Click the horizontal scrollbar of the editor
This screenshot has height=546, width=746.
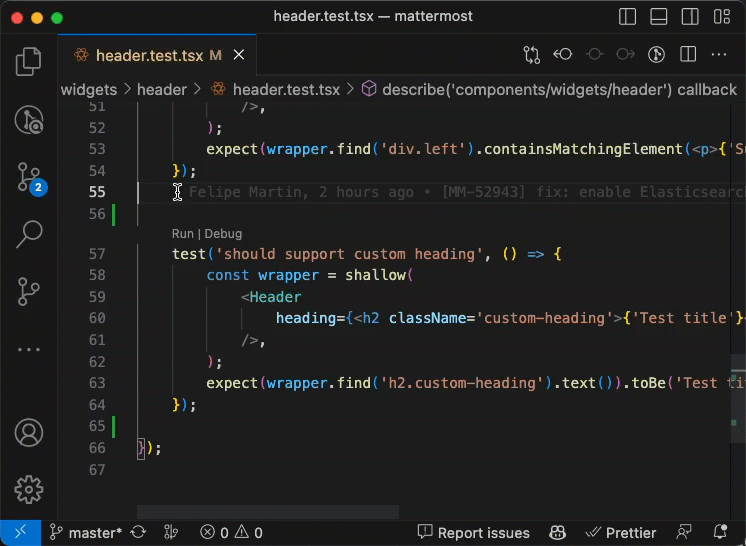(x=268, y=512)
